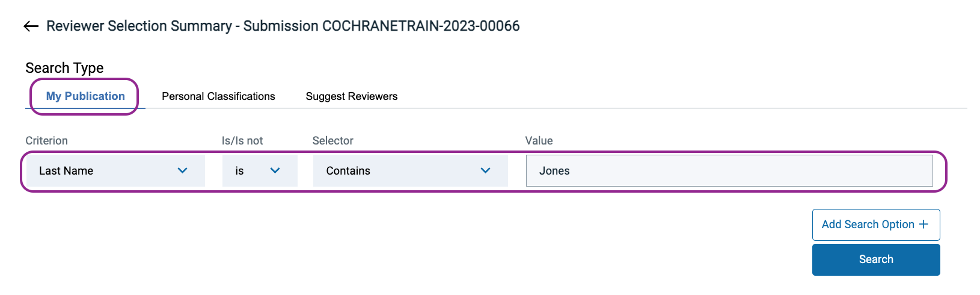Select the Suggest Reviewers tab
This screenshot has height=295, width=980.
(352, 96)
